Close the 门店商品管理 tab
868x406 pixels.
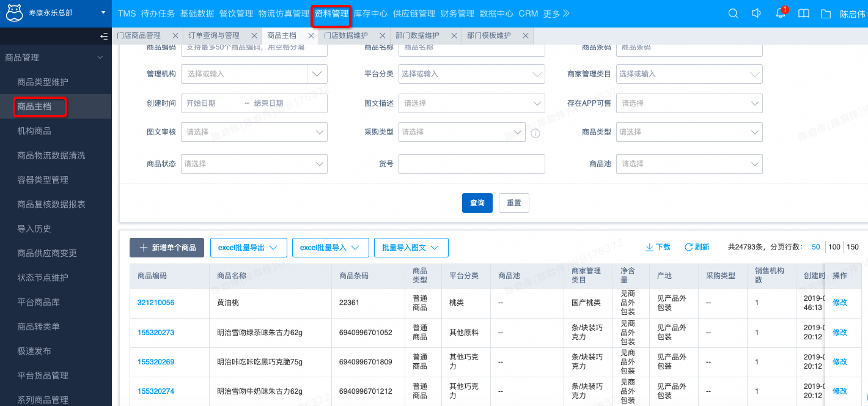(x=175, y=35)
